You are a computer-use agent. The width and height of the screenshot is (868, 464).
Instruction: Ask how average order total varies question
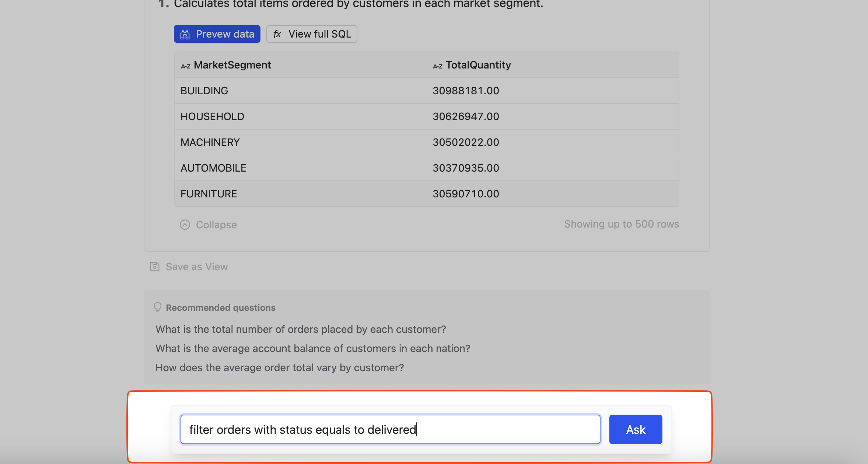pos(280,368)
